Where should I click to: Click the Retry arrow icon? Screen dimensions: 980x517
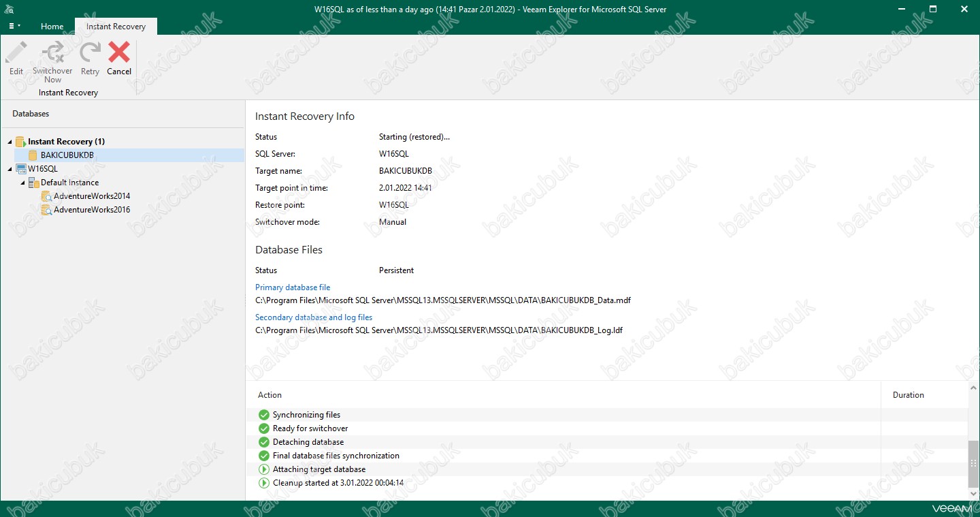coord(90,52)
